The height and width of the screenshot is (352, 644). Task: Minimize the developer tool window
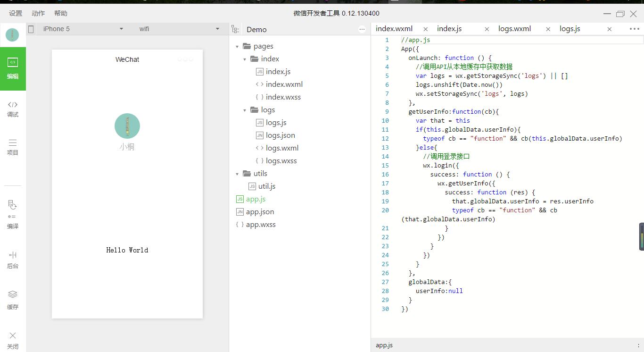pos(607,14)
